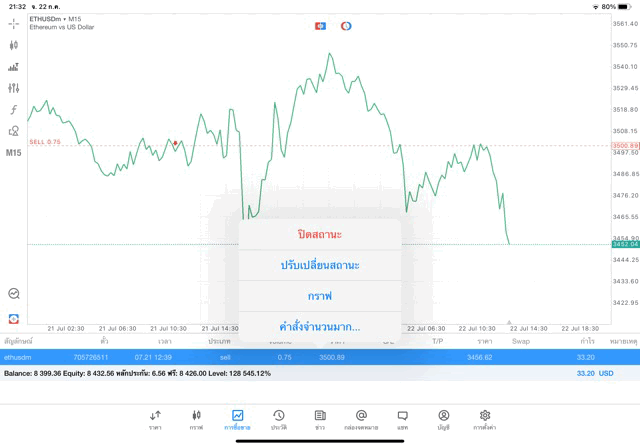Open ข่าว news tab
Image resolution: width=640 pixels, height=447 pixels.
pyautogui.click(x=319, y=418)
